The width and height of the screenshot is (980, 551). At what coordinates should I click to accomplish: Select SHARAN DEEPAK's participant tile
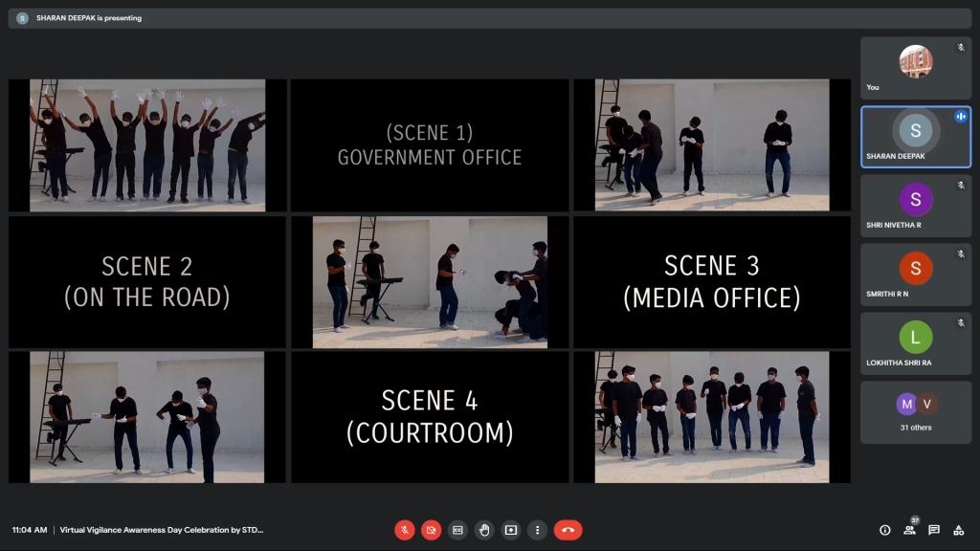[915, 137]
